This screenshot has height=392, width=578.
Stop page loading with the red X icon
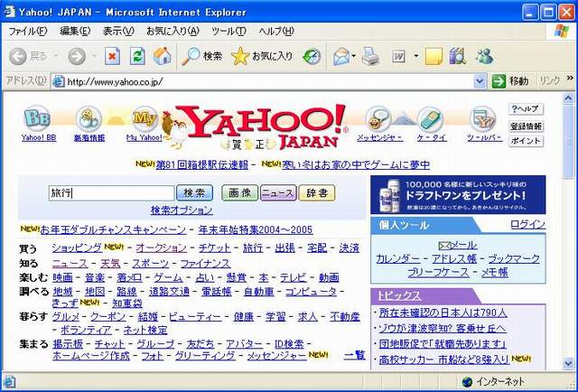click(x=112, y=56)
